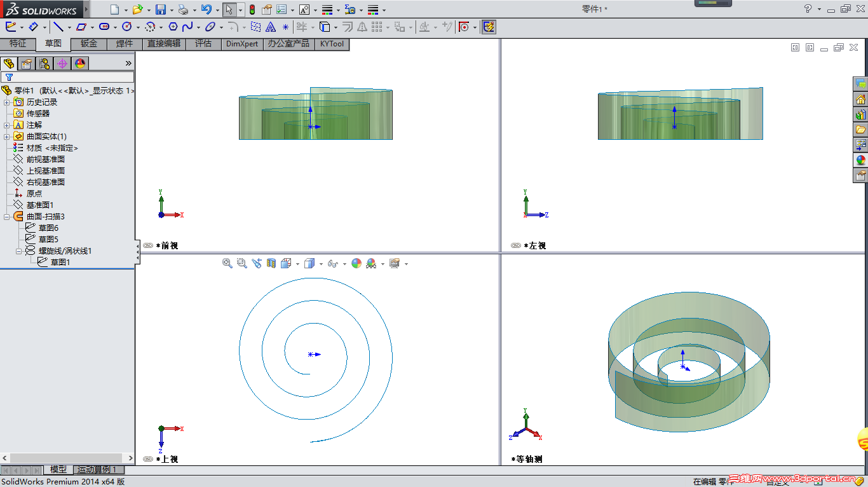Switch to the 模型 bottom tab
This screenshot has width=868, height=487.
coord(58,470)
